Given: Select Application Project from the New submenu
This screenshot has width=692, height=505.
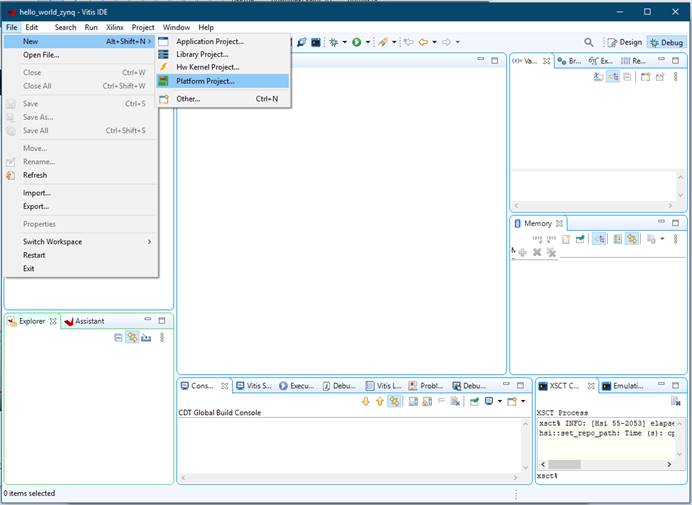Looking at the screenshot, I should point(209,41).
